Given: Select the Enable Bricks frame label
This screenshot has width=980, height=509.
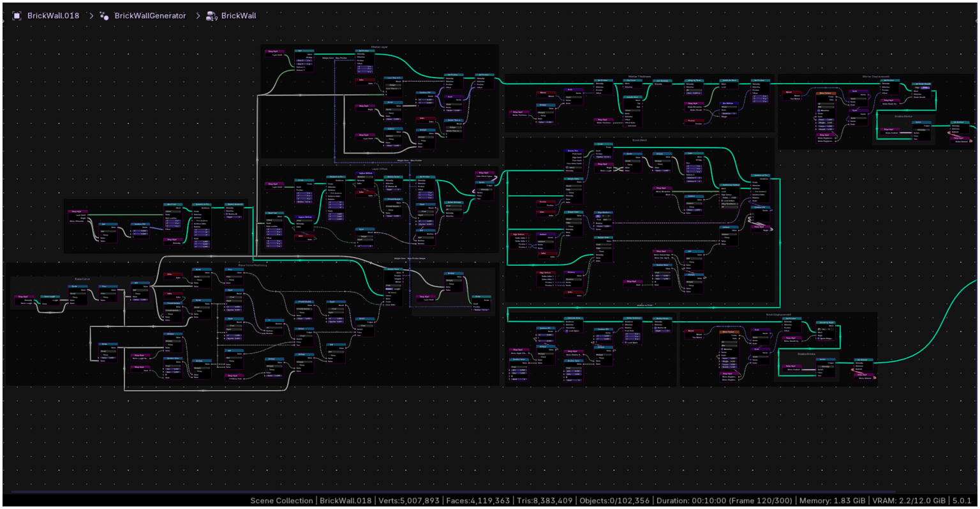Looking at the screenshot, I should 807,353.
